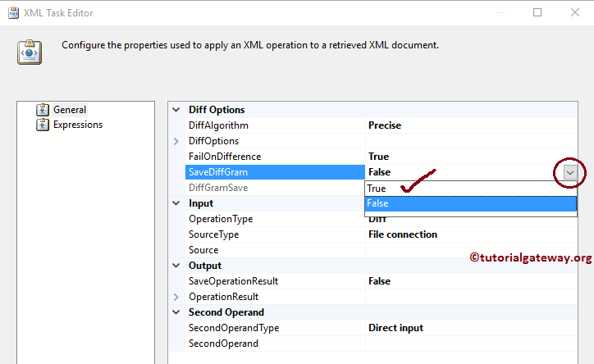The width and height of the screenshot is (594, 364).
Task: Click the File connection value
Action: click(x=403, y=234)
